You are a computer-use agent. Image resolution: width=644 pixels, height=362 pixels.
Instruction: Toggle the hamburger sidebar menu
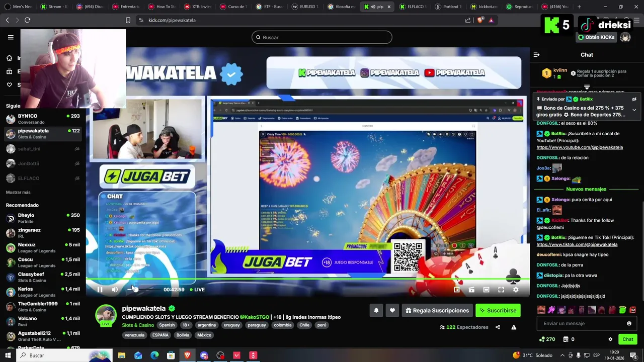click(11, 37)
